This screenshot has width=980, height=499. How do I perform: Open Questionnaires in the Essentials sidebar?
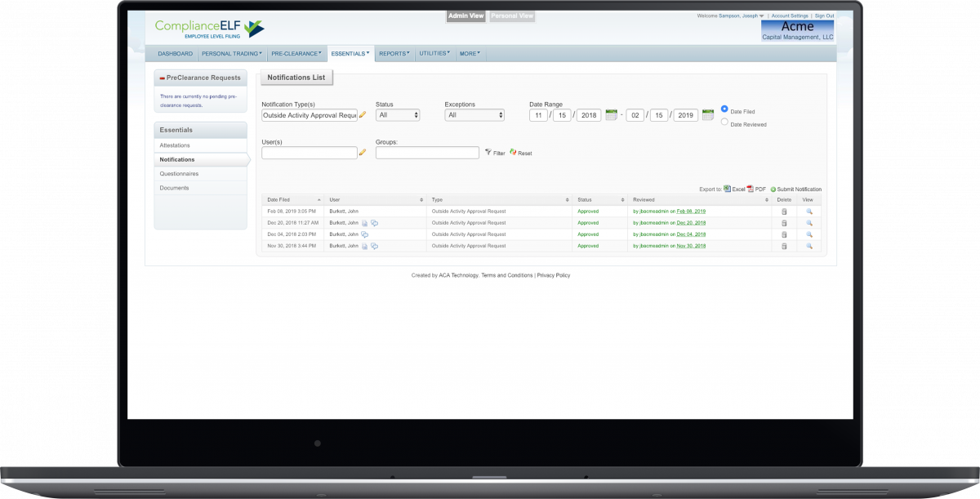pyautogui.click(x=179, y=174)
